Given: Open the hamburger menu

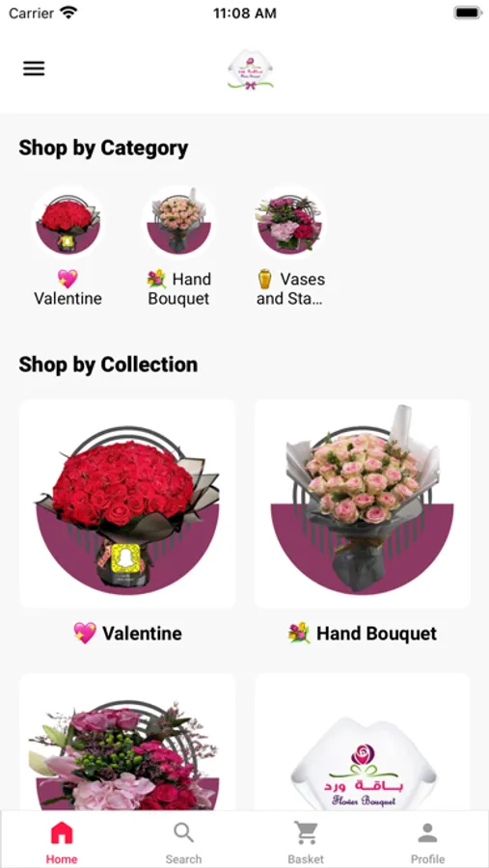Looking at the screenshot, I should (x=34, y=68).
